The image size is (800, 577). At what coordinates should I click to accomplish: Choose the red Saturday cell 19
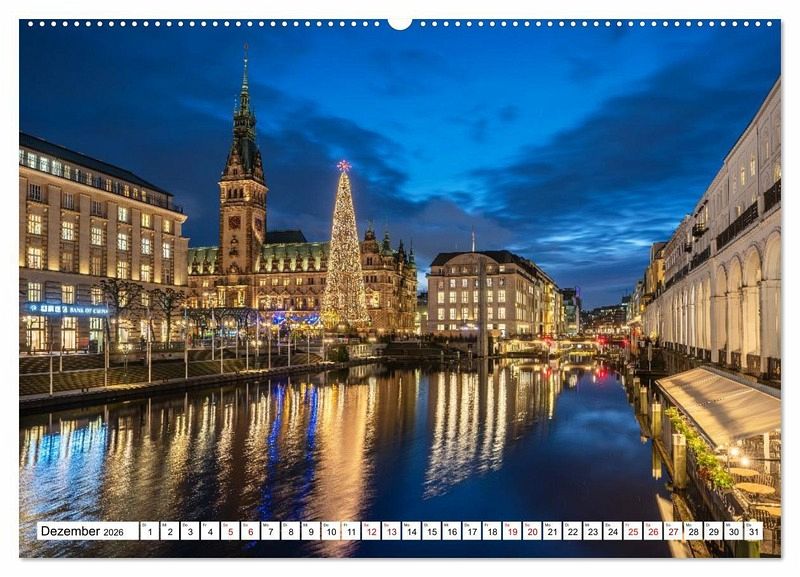tap(512, 531)
